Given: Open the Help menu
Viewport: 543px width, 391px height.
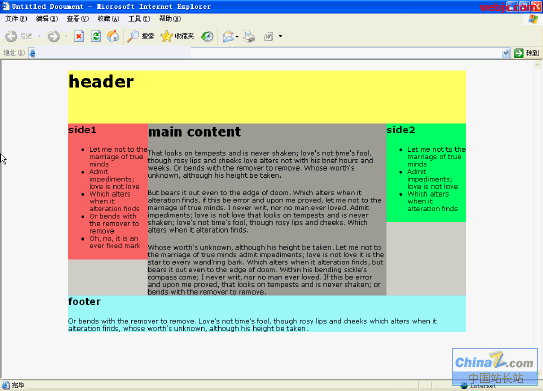Looking at the screenshot, I should coord(170,19).
